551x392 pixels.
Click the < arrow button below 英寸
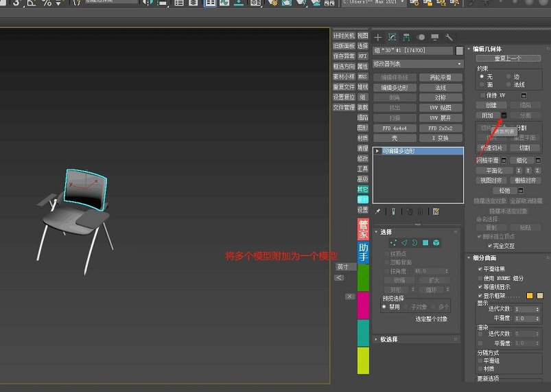[339, 278]
